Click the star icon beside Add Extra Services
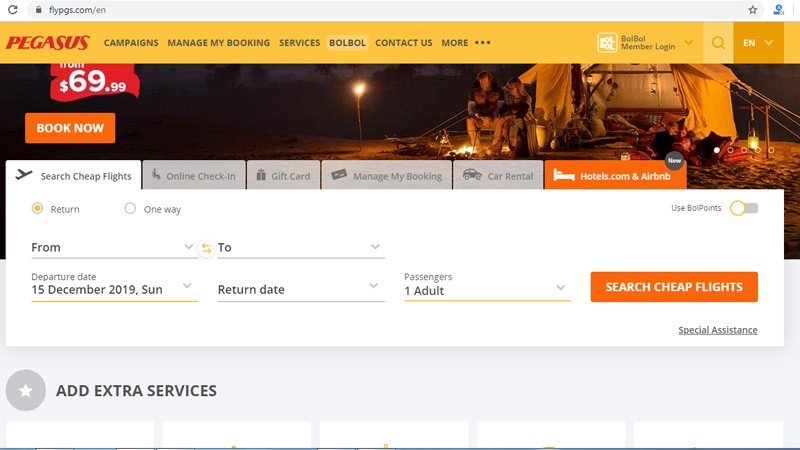This screenshot has height=450, width=800. pos(26,391)
